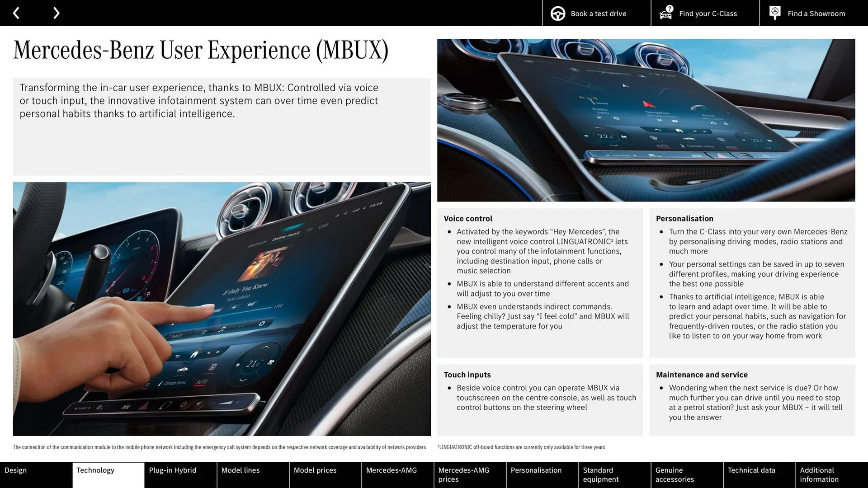
Task: Open the Technical data tab
Action: (759, 475)
